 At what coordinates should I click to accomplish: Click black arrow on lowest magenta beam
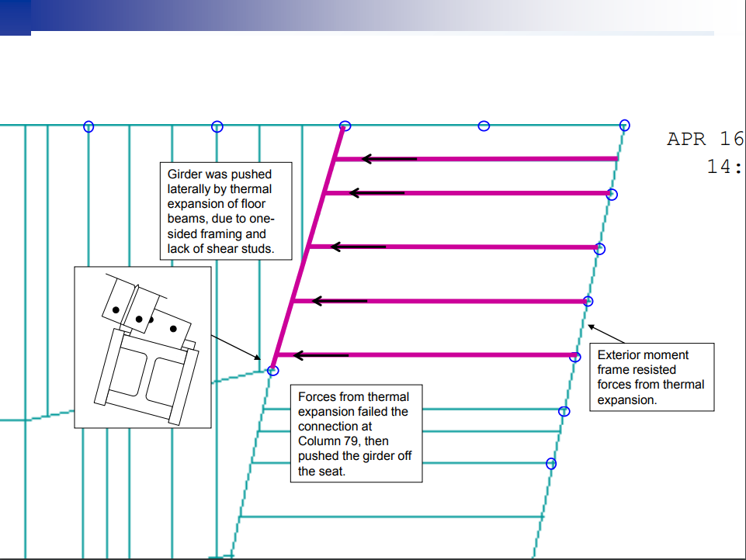point(321,355)
